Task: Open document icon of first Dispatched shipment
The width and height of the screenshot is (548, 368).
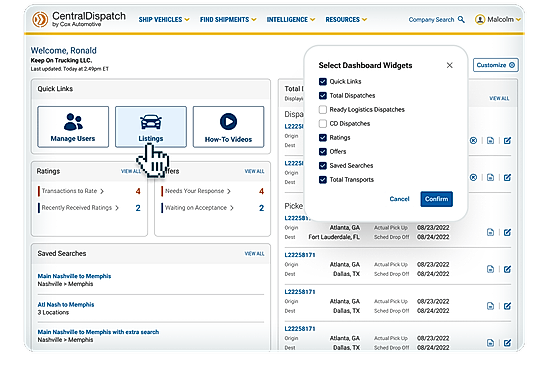Action: [490, 140]
